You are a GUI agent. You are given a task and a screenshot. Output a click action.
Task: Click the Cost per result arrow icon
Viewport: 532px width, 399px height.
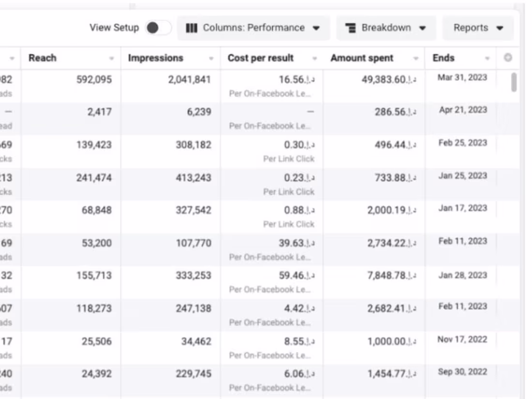point(314,59)
